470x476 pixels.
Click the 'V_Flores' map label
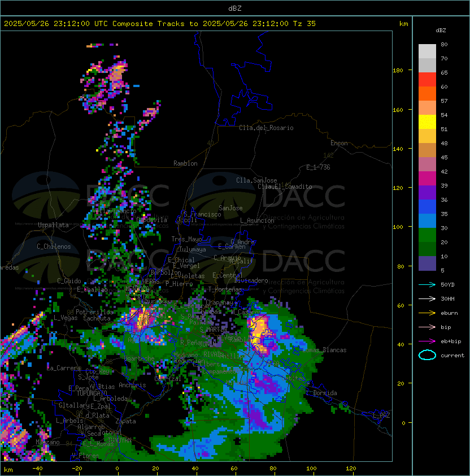pos(85,456)
